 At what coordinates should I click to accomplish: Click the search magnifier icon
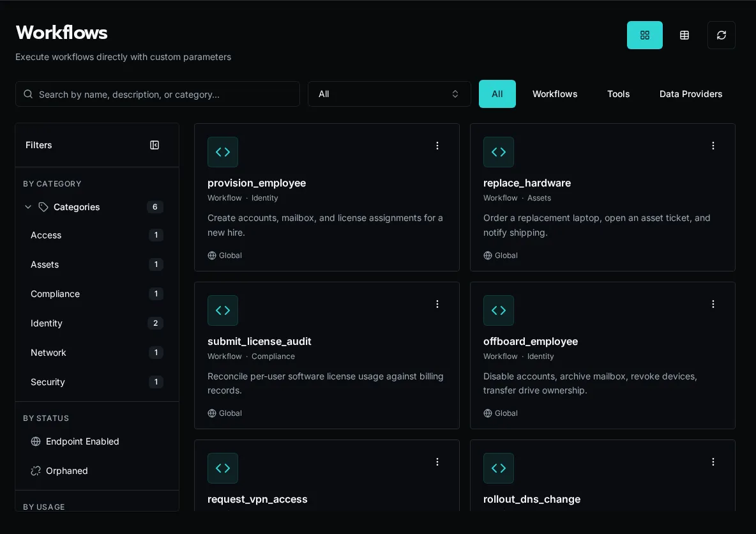[x=28, y=94]
